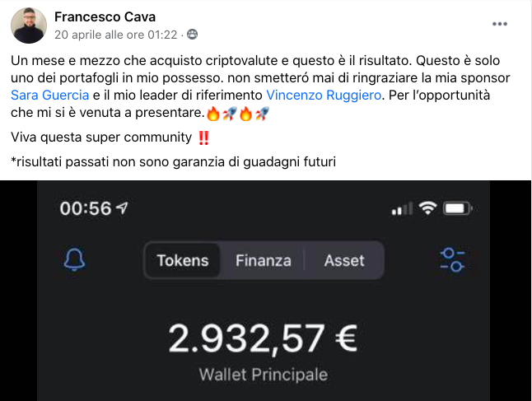
Task: Click the 2.932,57 € wallet balance
Action: 263,338
